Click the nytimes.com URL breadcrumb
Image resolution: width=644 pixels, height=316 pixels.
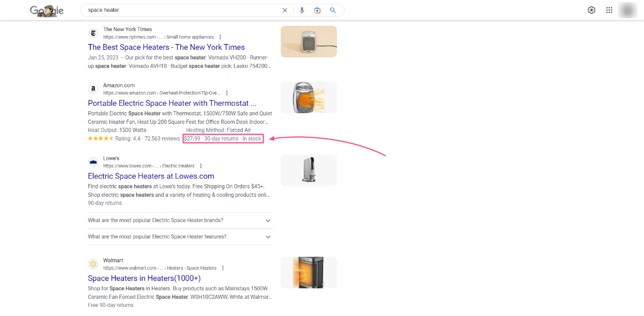[158, 37]
